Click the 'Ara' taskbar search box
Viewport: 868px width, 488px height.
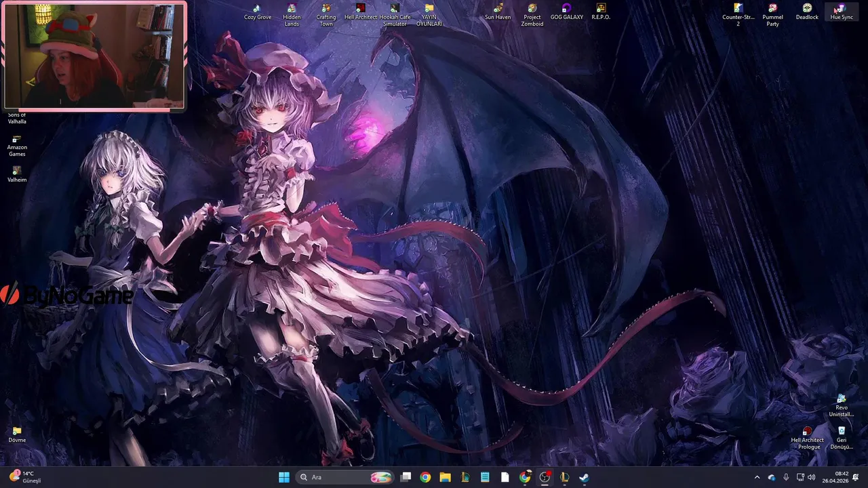(345, 477)
